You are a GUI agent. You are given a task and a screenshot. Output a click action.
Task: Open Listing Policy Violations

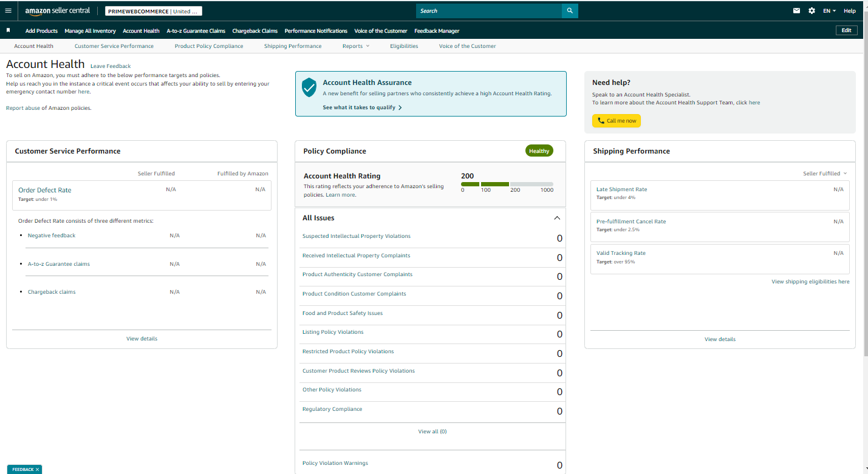333,332
